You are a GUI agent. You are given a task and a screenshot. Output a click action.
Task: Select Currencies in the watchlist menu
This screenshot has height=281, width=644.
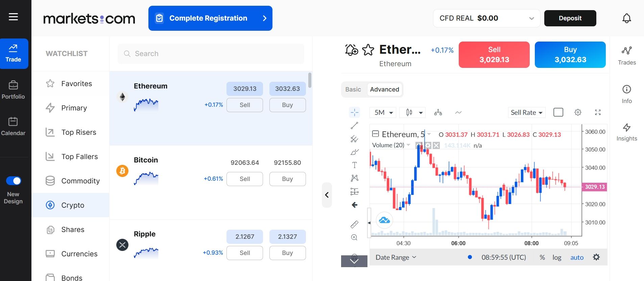coord(79,254)
